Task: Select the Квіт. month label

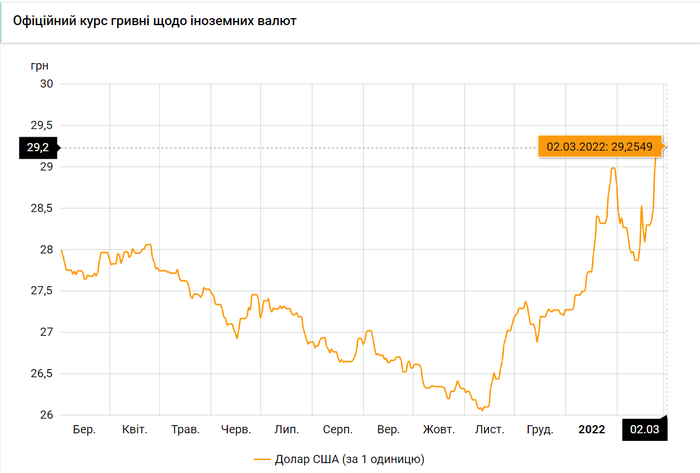Action: [x=135, y=429]
